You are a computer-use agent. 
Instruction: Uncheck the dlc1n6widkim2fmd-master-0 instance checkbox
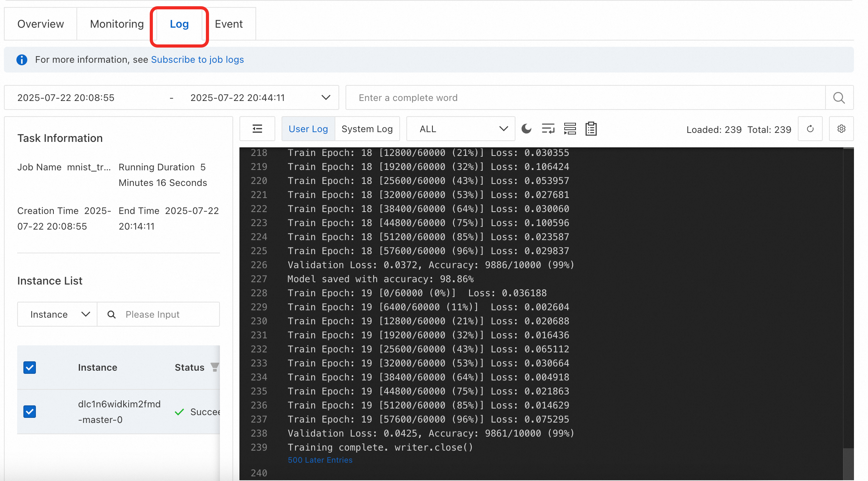(30, 412)
